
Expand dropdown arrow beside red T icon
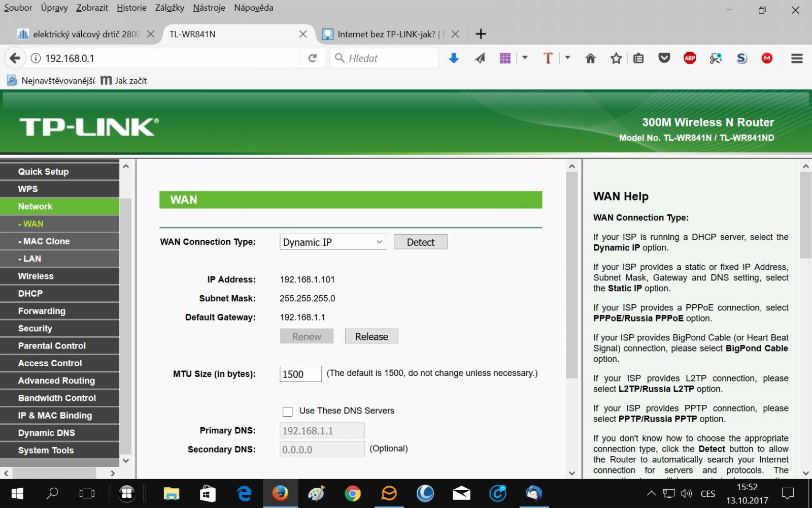(x=568, y=58)
